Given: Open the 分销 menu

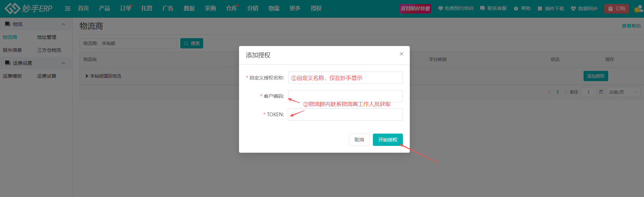Looking at the screenshot, I should (253, 9).
